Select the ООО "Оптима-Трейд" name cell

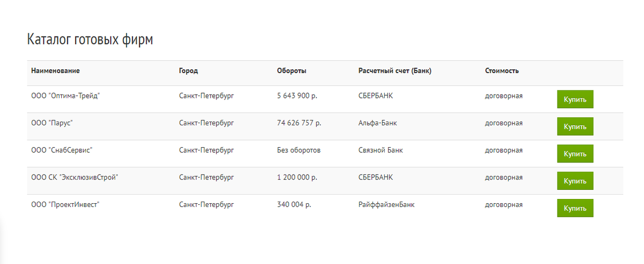(66, 96)
